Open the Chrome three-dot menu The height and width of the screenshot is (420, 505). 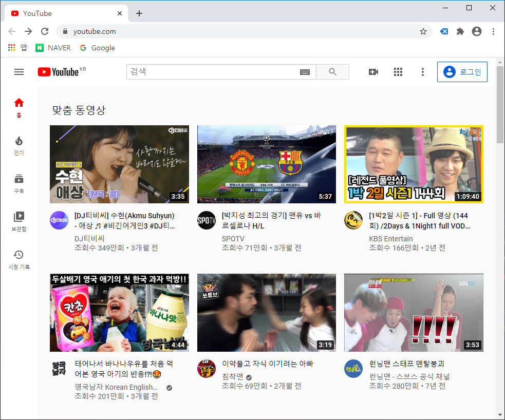tap(493, 31)
